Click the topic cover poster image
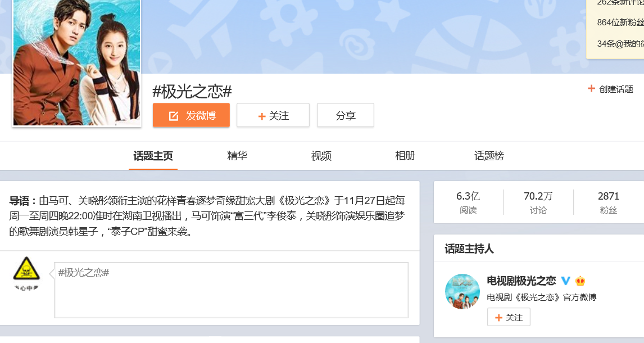 pos(76,62)
